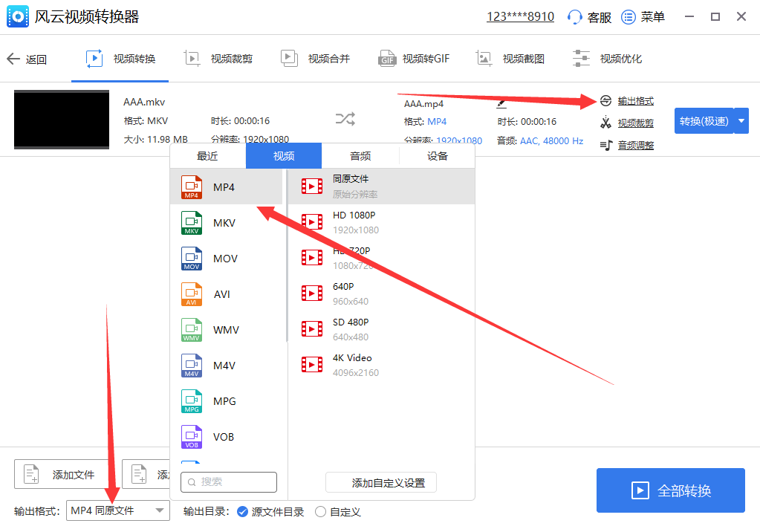Click the shuffle convert arrows icon

coord(345,119)
